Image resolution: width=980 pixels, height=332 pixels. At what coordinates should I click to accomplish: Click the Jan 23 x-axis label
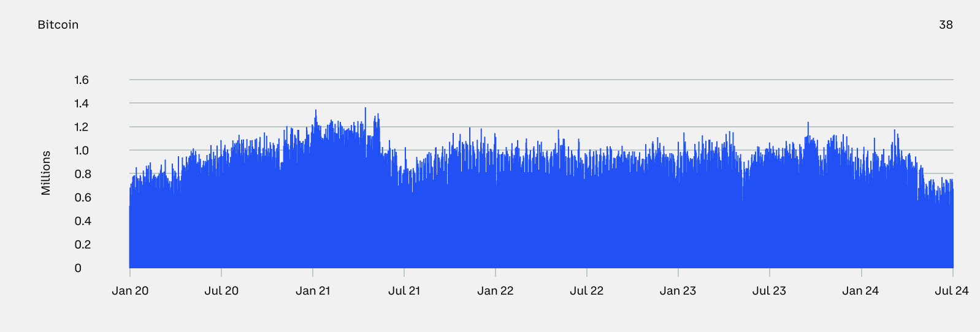pos(678,291)
